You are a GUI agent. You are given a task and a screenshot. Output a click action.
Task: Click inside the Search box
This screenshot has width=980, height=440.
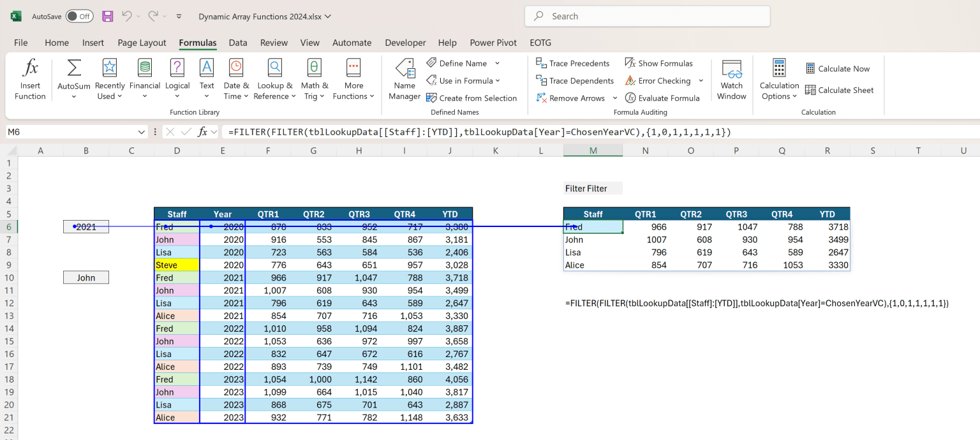pos(647,16)
